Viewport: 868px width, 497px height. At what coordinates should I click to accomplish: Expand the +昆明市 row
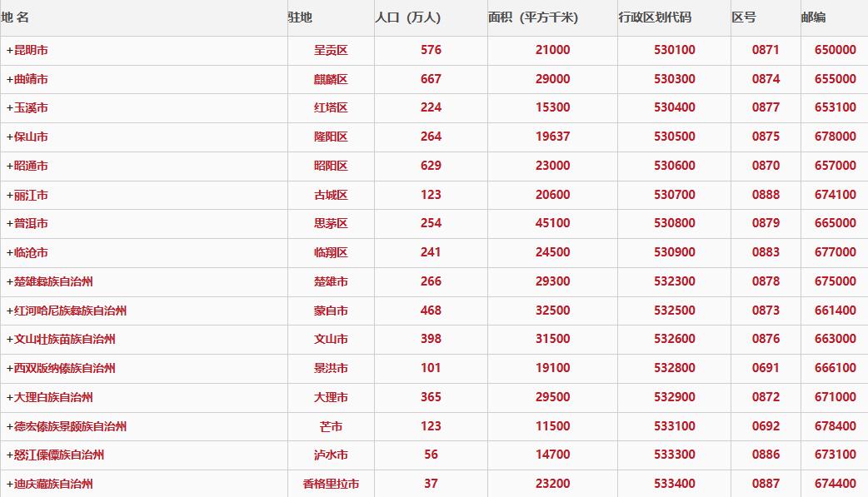pos(27,50)
